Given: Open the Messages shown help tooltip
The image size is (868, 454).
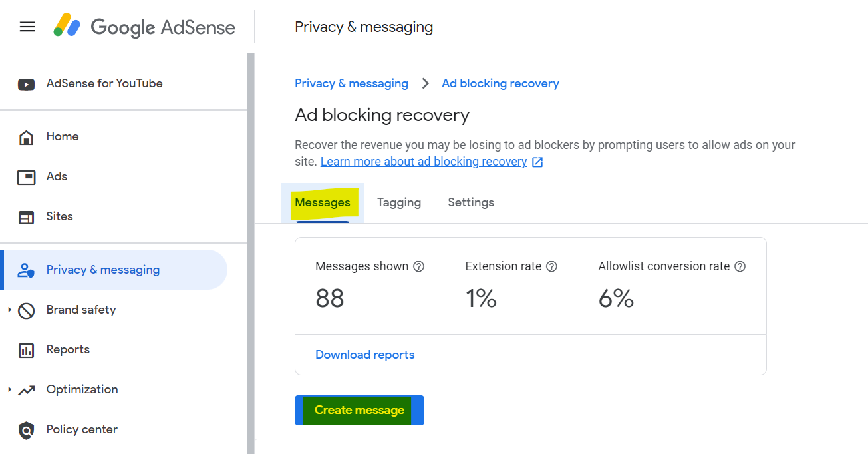Looking at the screenshot, I should point(418,266).
